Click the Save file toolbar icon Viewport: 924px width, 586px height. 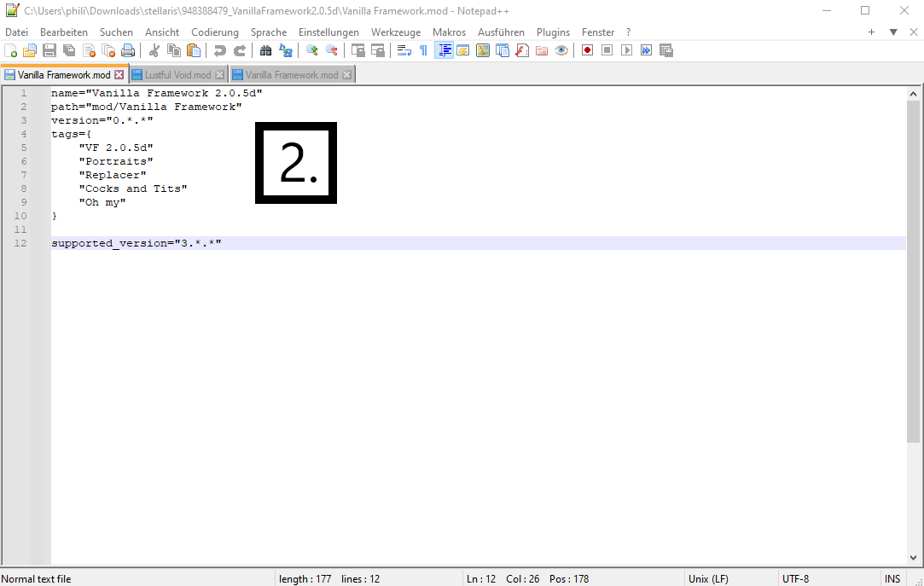click(x=49, y=50)
